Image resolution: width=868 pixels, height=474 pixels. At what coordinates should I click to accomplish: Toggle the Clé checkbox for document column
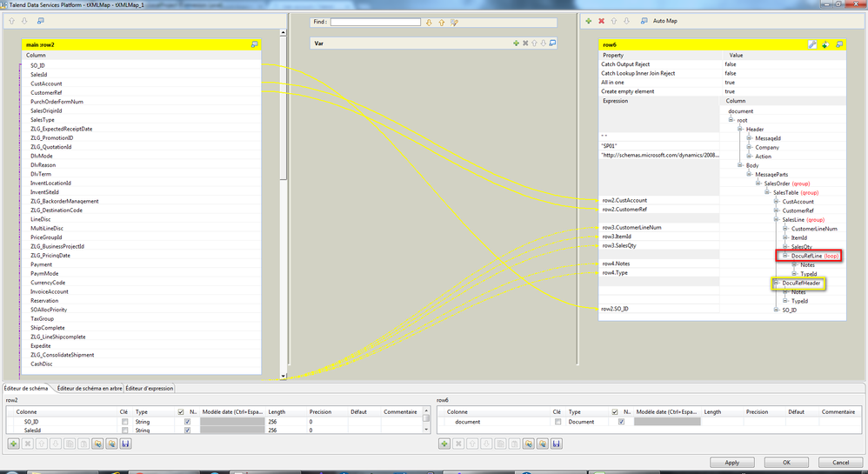(557, 422)
